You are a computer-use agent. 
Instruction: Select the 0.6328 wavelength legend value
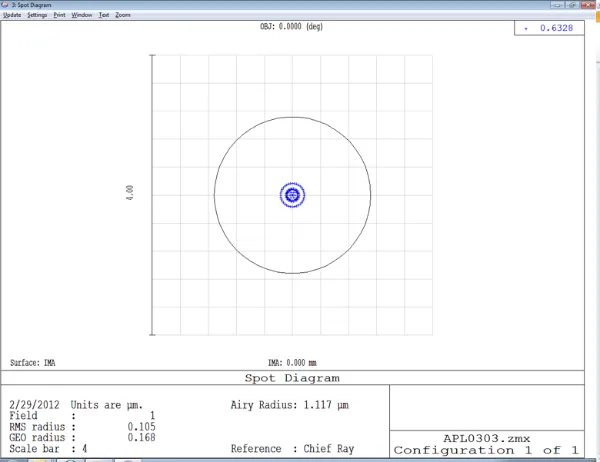click(x=557, y=29)
